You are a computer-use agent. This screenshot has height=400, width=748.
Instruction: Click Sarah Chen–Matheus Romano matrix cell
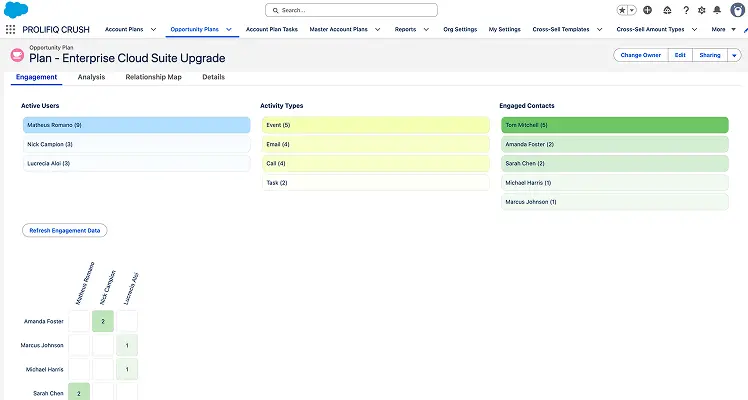[x=79, y=392]
